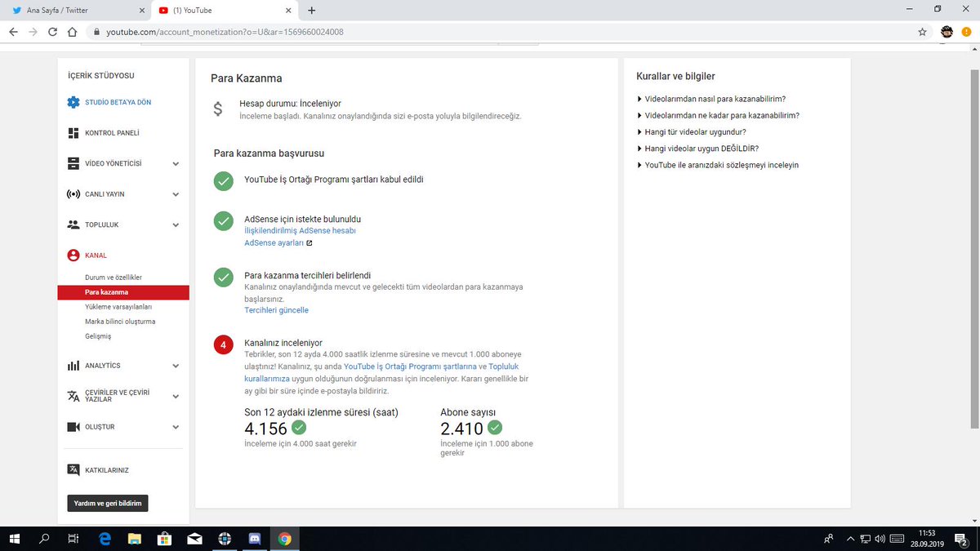The image size is (980, 551).
Task: Open Marka bilinci oluşturma menu item
Action: point(120,322)
